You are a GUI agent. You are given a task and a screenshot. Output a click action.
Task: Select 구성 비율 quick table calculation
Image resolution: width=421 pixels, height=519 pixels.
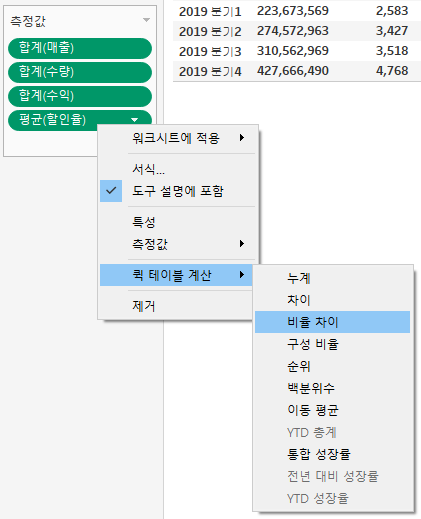tap(332, 344)
